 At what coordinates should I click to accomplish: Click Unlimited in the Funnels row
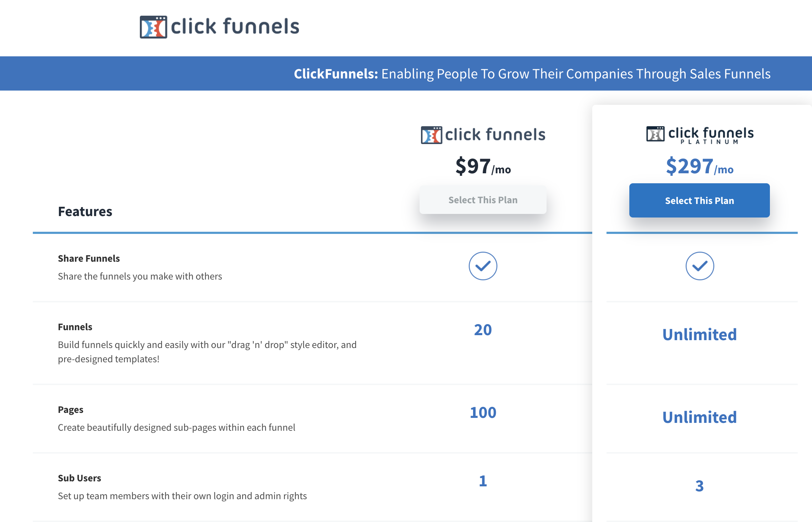pos(699,334)
